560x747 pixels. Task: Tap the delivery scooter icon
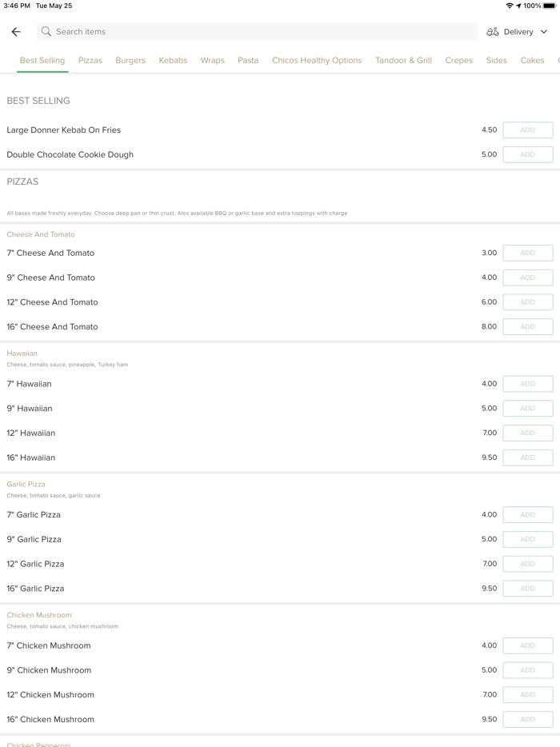point(493,32)
